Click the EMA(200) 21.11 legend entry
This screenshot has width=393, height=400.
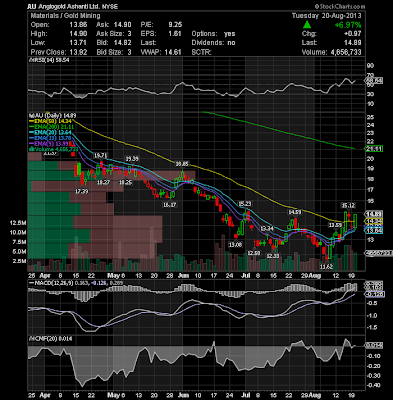click(x=52, y=127)
